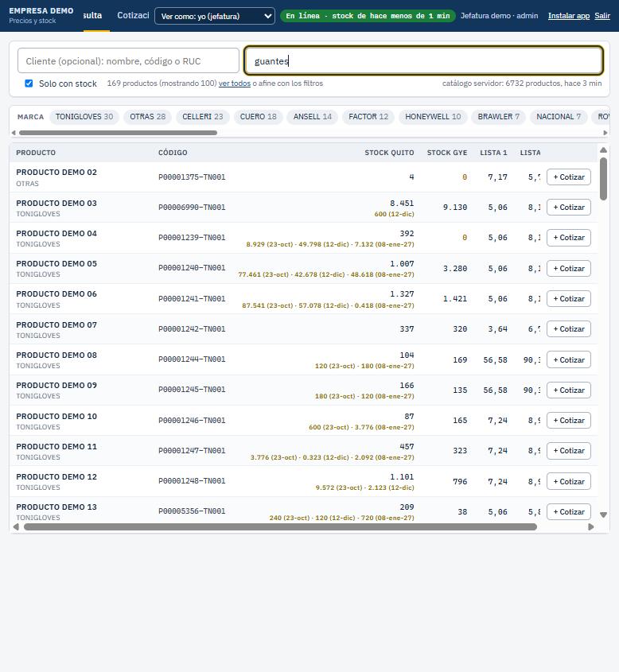Click the LISTA 1 column header

coord(493,153)
